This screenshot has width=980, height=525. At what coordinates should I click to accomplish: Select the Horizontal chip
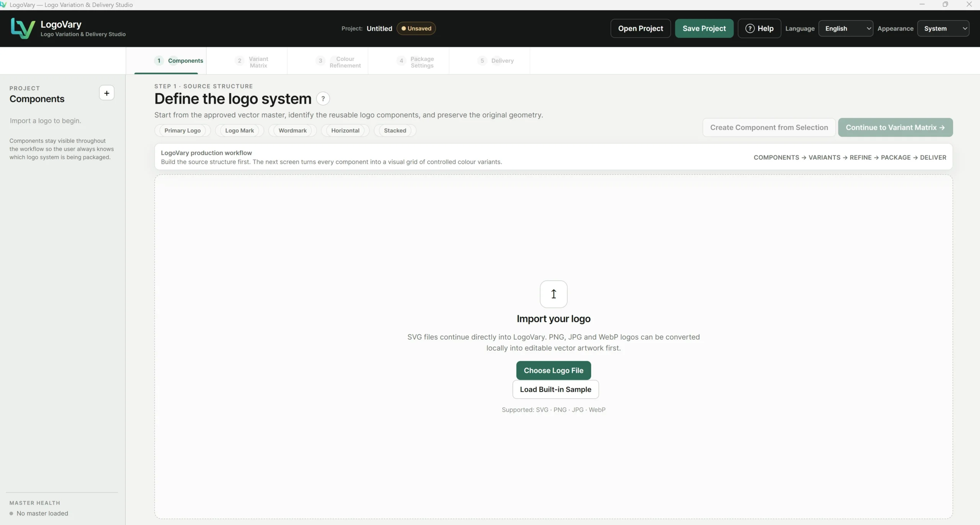[345, 130]
